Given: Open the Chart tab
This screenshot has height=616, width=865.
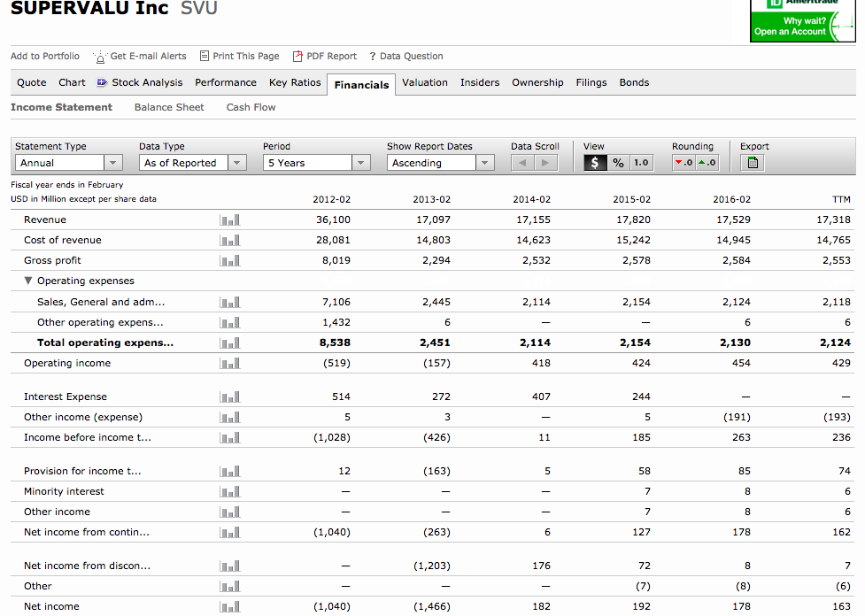Looking at the screenshot, I should point(72,82).
